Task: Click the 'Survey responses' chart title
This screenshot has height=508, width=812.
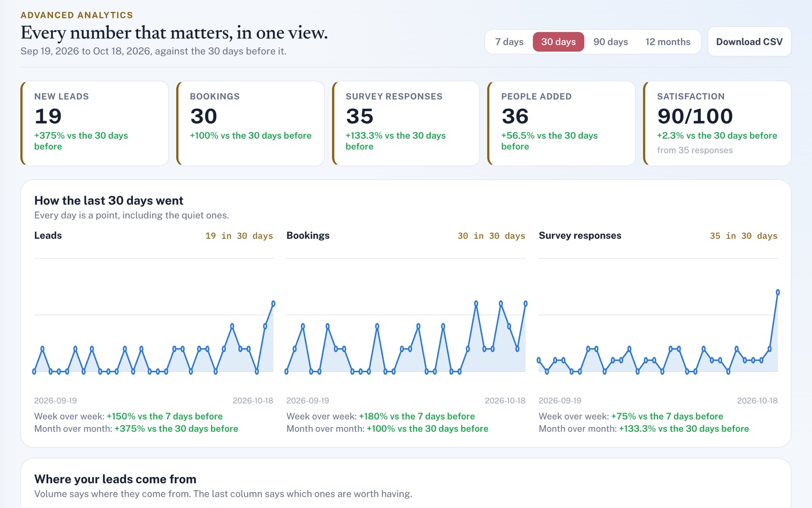Action: point(580,235)
